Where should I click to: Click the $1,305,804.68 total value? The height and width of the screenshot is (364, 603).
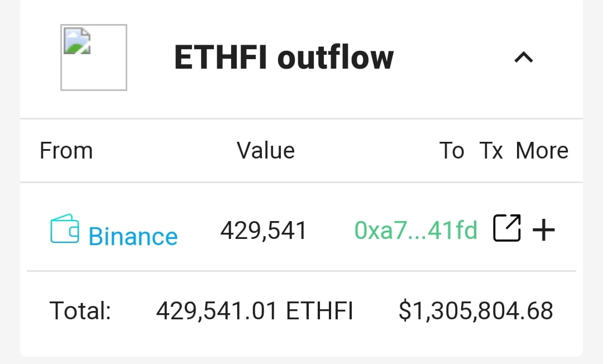click(x=476, y=310)
